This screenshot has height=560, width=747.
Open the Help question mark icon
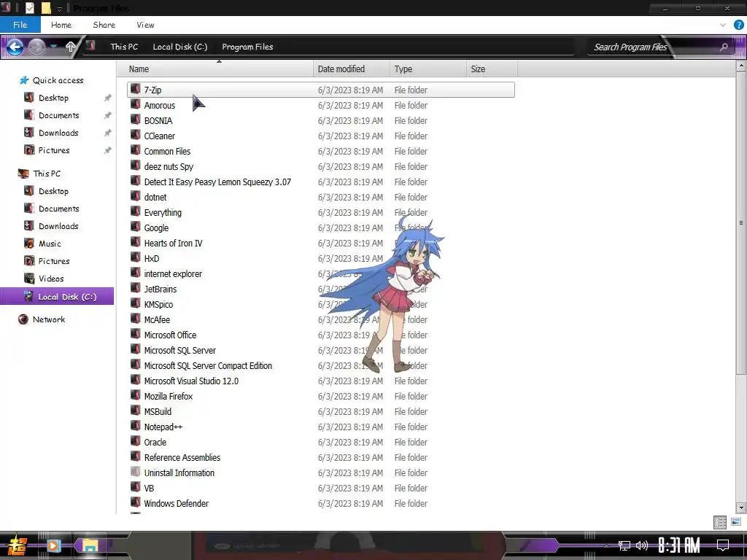pyautogui.click(x=738, y=25)
